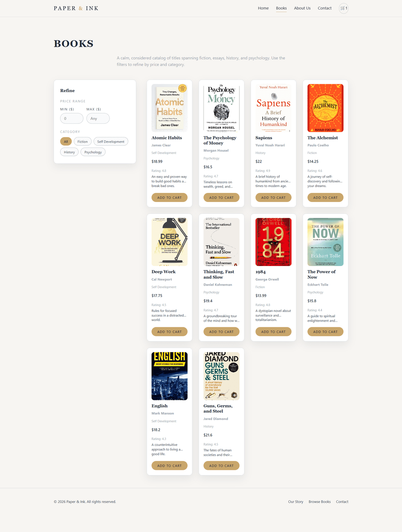The height and width of the screenshot is (532, 402).
Task: Focus the Min price input field
Action: point(72,118)
